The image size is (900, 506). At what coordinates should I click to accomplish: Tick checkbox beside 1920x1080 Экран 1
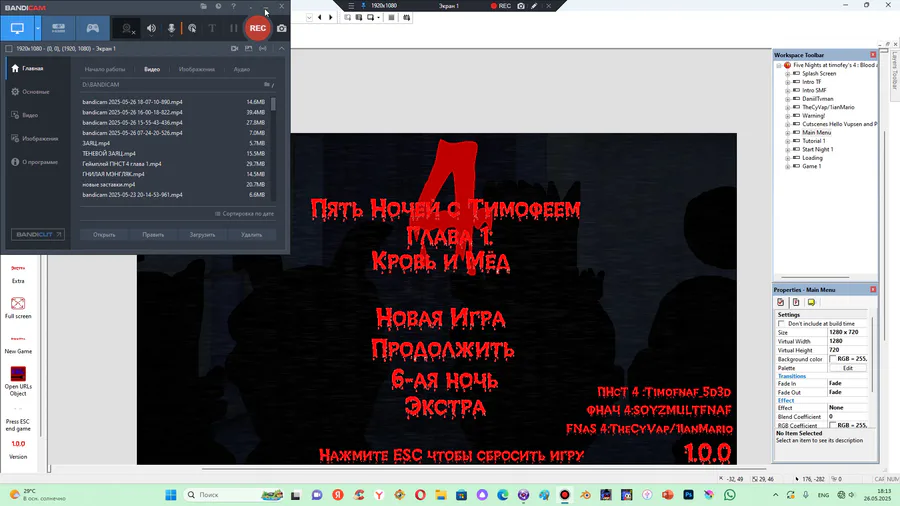coord(9,49)
